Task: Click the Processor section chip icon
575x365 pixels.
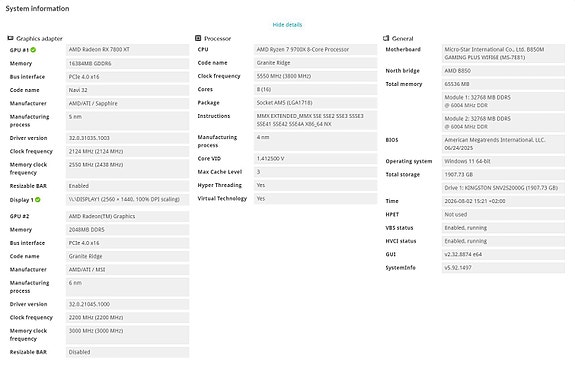Action: [198, 38]
